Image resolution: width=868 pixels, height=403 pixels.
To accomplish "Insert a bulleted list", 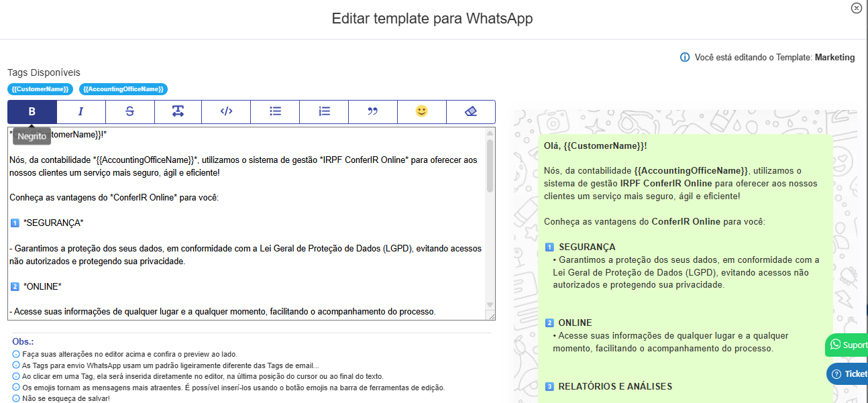I will point(275,111).
